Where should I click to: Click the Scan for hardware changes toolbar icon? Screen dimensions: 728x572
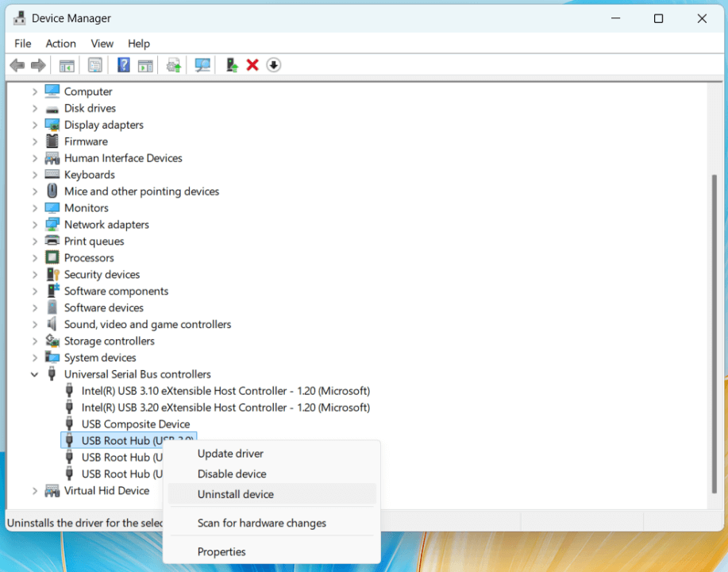(x=202, y=64)
